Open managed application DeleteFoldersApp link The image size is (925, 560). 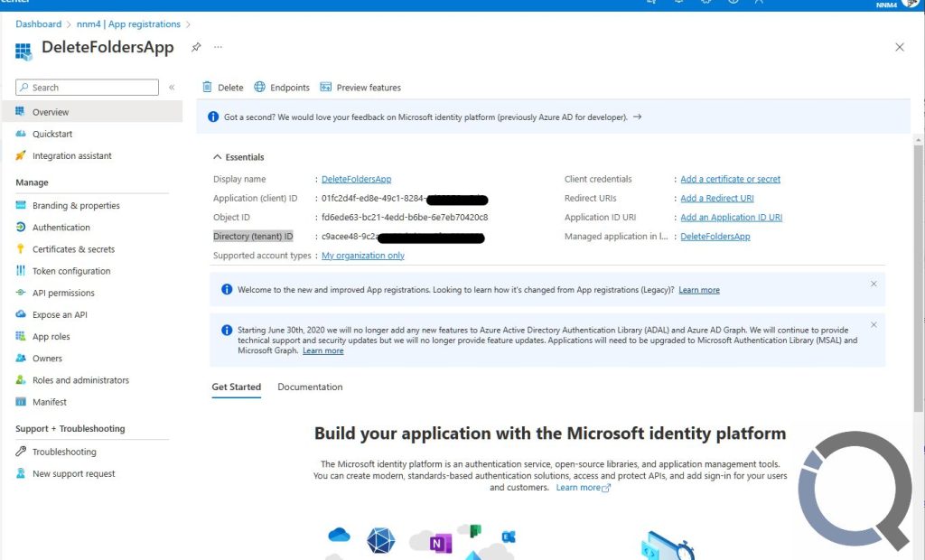715,236
